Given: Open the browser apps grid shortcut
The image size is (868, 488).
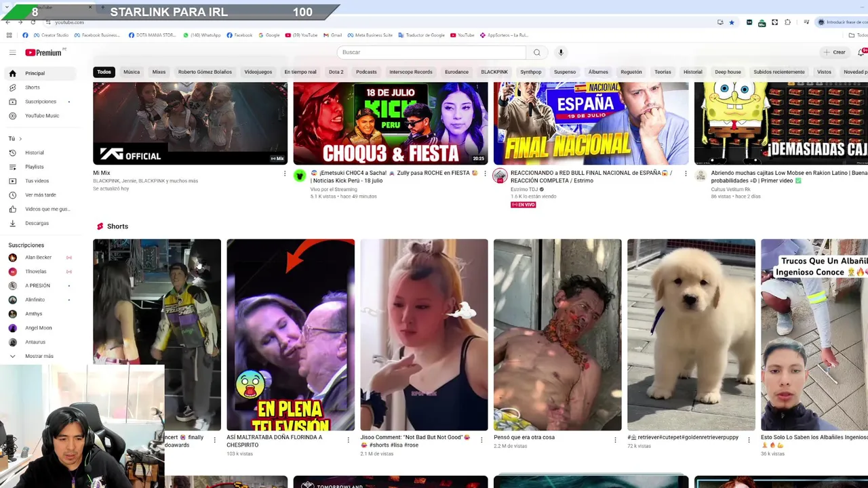Looking at the screenshot, I should [9, 35].
